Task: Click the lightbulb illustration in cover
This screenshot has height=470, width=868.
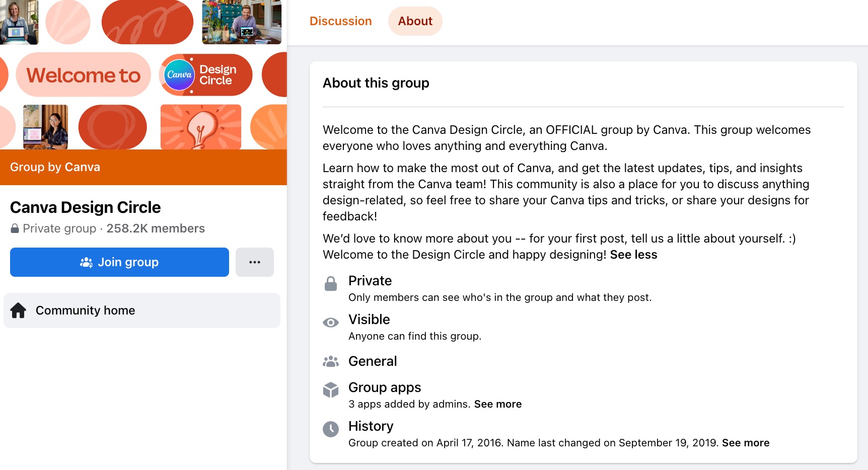Action: point(201,127)
